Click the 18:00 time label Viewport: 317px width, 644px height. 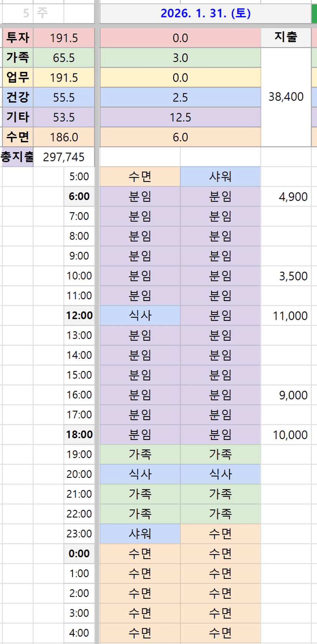(x=79, y=435)
